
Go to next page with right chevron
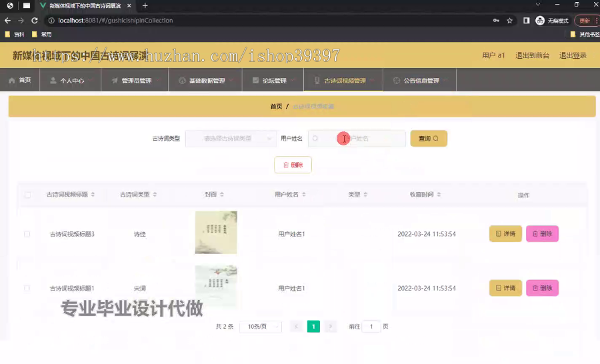tap(331, 327)
